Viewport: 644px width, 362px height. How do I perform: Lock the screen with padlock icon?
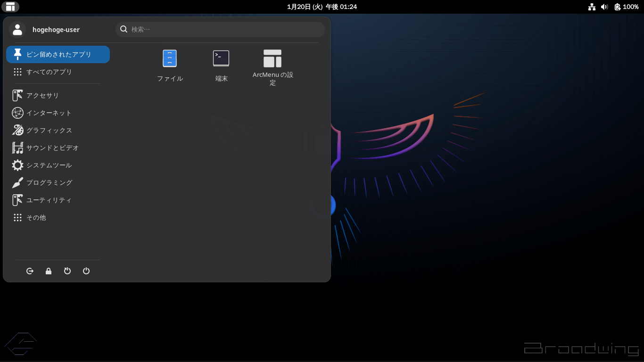point(49,271)
